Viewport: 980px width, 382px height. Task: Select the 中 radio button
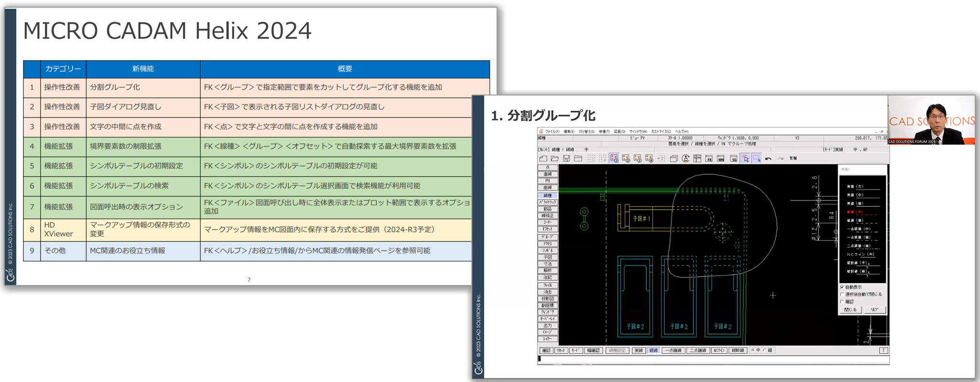click(x=753, y=350)
